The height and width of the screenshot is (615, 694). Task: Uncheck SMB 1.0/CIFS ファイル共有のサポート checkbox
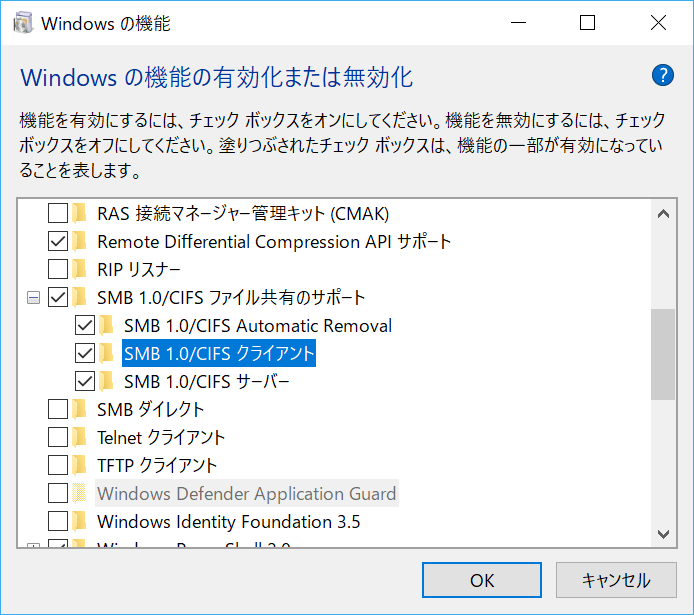pos(58,297)
